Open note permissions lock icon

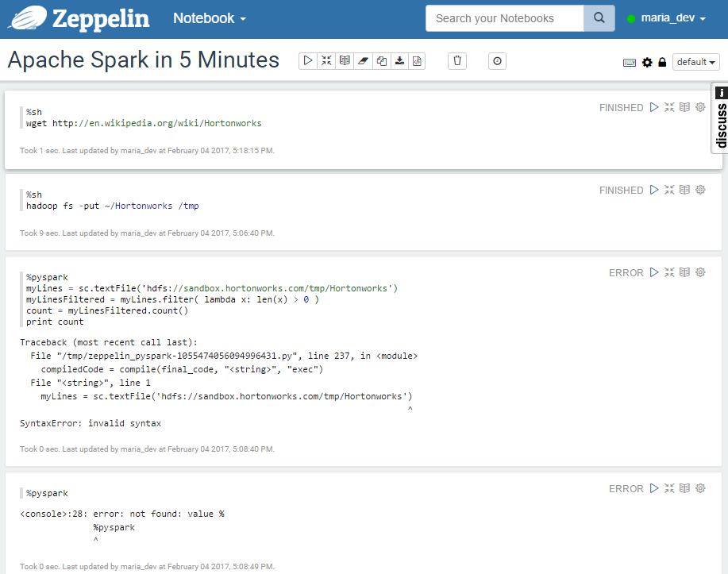coord(663,62)
